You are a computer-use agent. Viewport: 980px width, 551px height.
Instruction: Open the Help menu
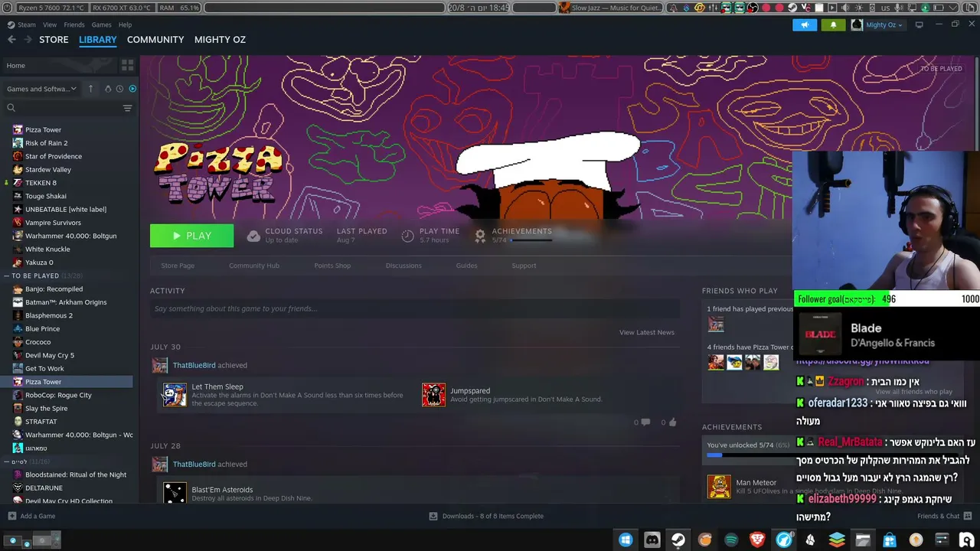(126, 24)
